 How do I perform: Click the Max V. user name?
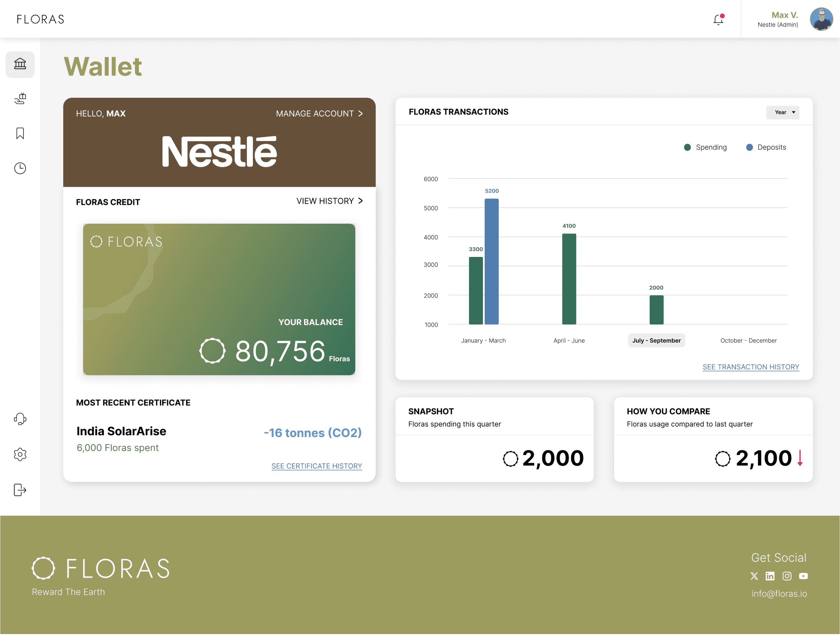point(785,15)
